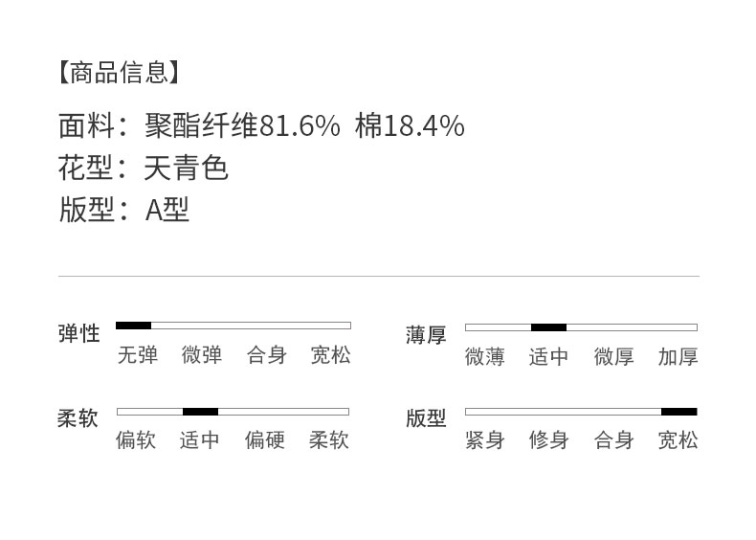Select the 紧身 fit label
This screenshot has width=756, height=540.
tap(484, 440)
